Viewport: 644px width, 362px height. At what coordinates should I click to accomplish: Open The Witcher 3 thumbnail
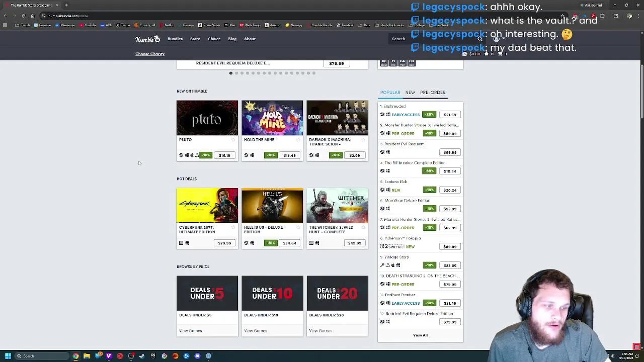(x=337, y=206)
